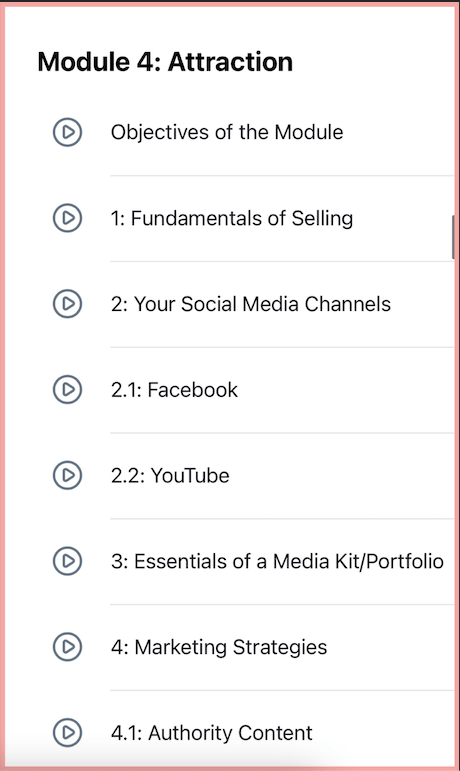460x771 pixels.
Task: Click play icon next to 4: Marketing Strategies
Action: [67, 647]
